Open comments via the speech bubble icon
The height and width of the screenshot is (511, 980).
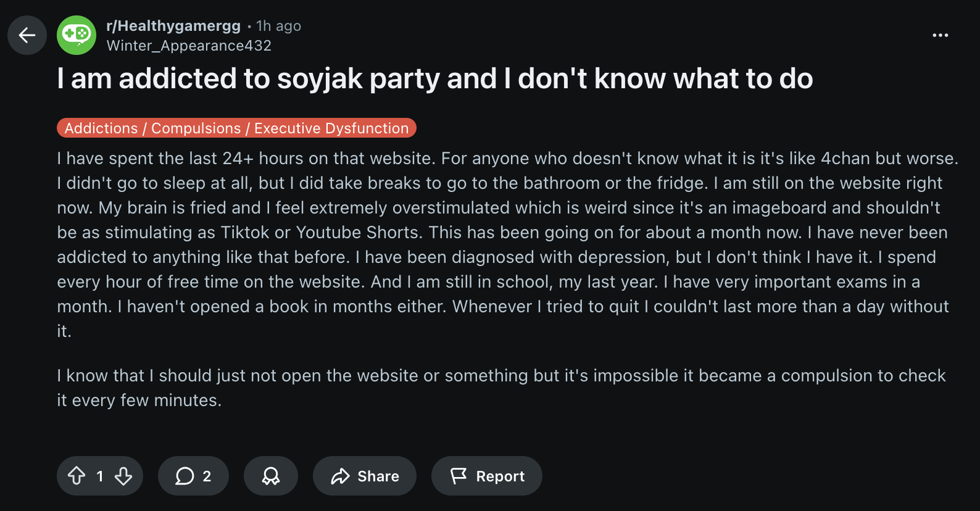click(x=185, y=476)
